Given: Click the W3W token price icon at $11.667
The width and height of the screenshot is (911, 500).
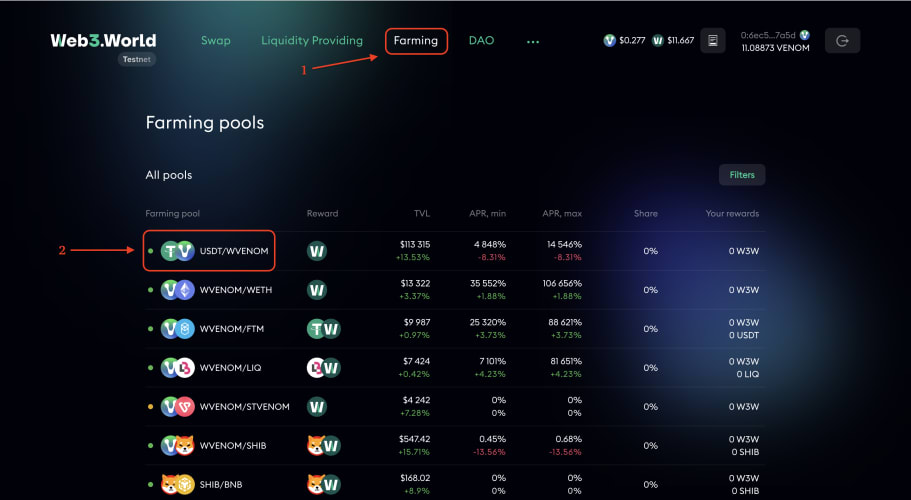Looking at the screenshot, I should coord(658,40).
